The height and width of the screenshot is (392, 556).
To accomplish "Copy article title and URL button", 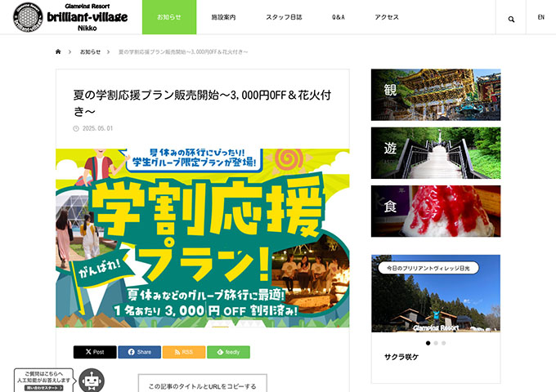I will (202, 385).
